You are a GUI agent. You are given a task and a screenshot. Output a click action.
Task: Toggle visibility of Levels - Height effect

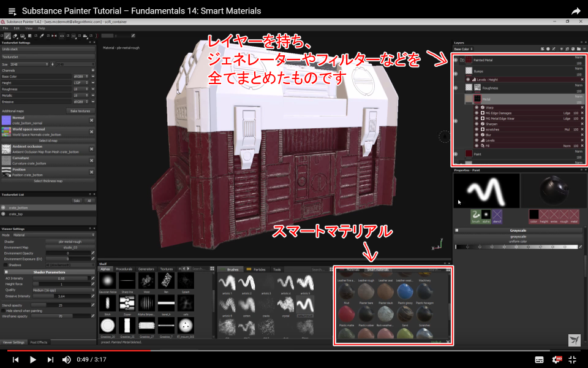click(468, 80)
